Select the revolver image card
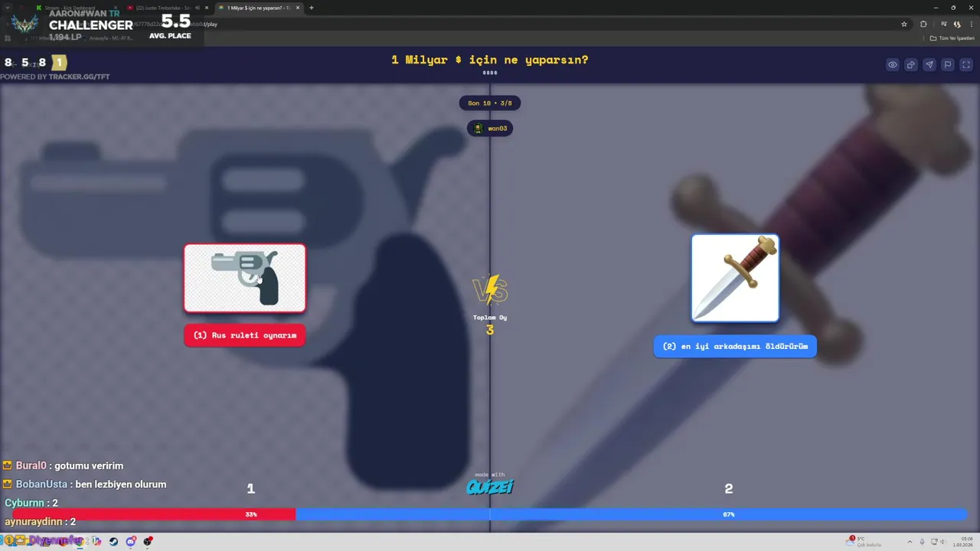 245,279
